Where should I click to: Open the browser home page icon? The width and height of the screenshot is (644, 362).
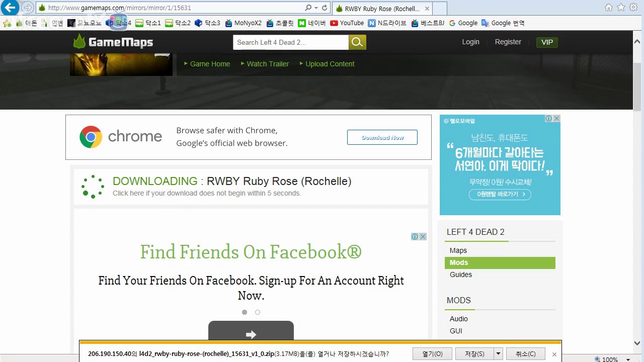click(608, 7)
